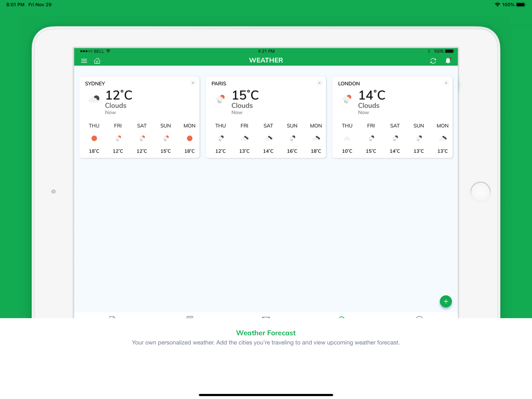Tap the home icon in header
The width and height of the screenshot is (532, 399).
tap(97, 61)
